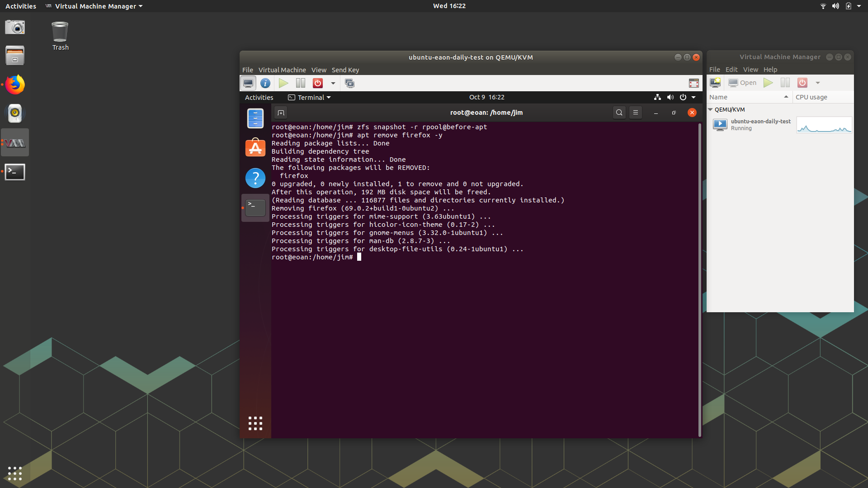Sort by Name column header
Viewport: 868px width, 488px height.
pos(749,97)
